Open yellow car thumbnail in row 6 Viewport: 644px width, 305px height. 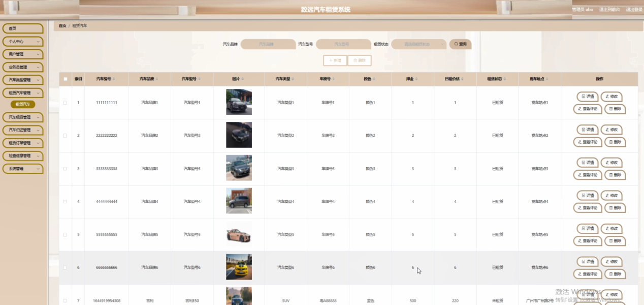tap(239, 267)
